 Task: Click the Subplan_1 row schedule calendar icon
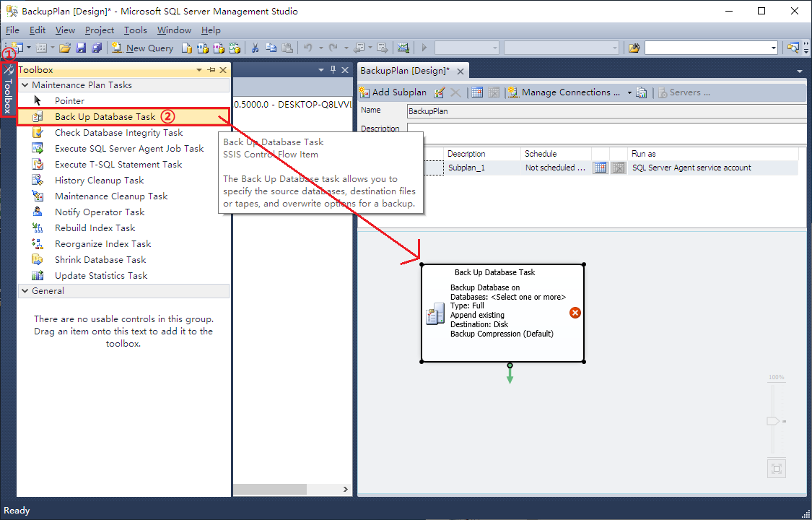coord(601,168)
